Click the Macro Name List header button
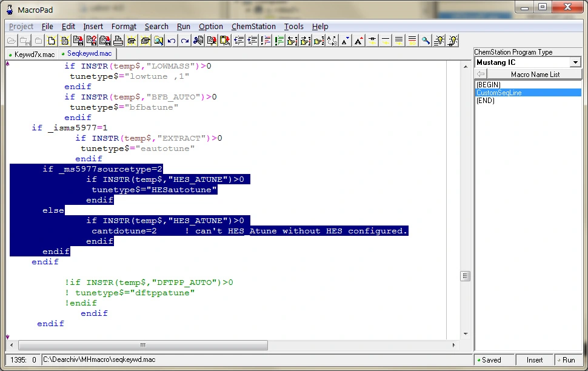 535,75
